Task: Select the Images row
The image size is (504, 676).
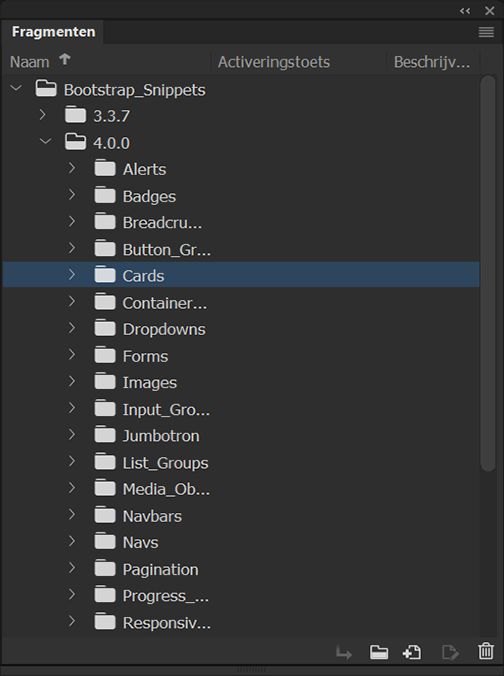Action: [241, 382]
